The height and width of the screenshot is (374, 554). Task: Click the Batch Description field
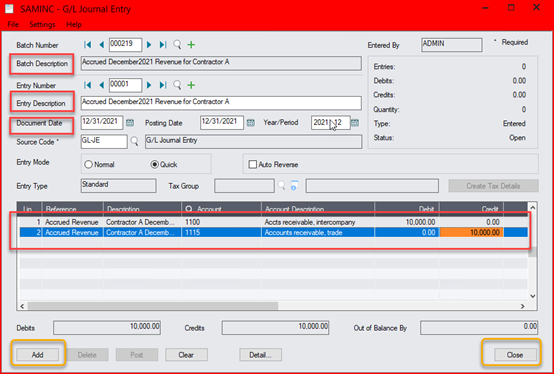pos(221,63)
